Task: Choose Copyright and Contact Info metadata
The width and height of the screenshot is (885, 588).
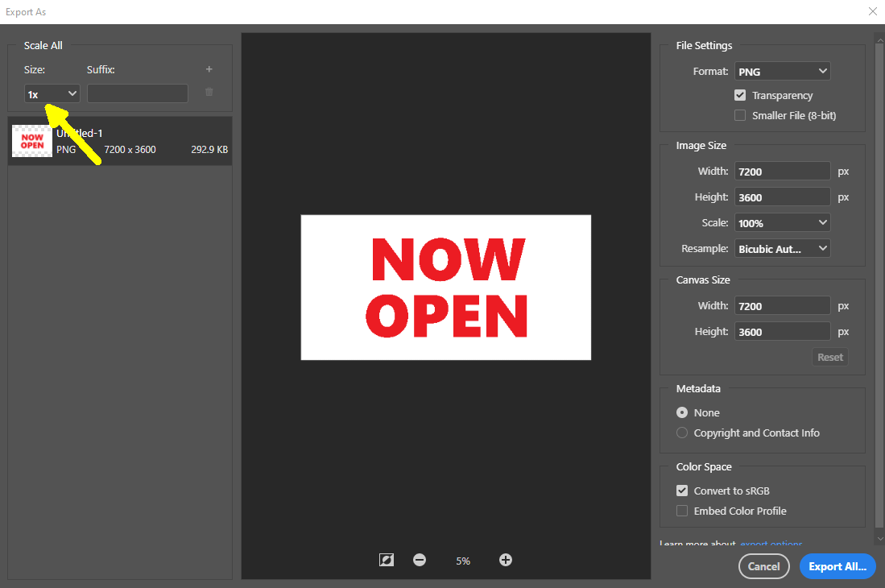Action: pyautogui.click(x=682, y=433)
